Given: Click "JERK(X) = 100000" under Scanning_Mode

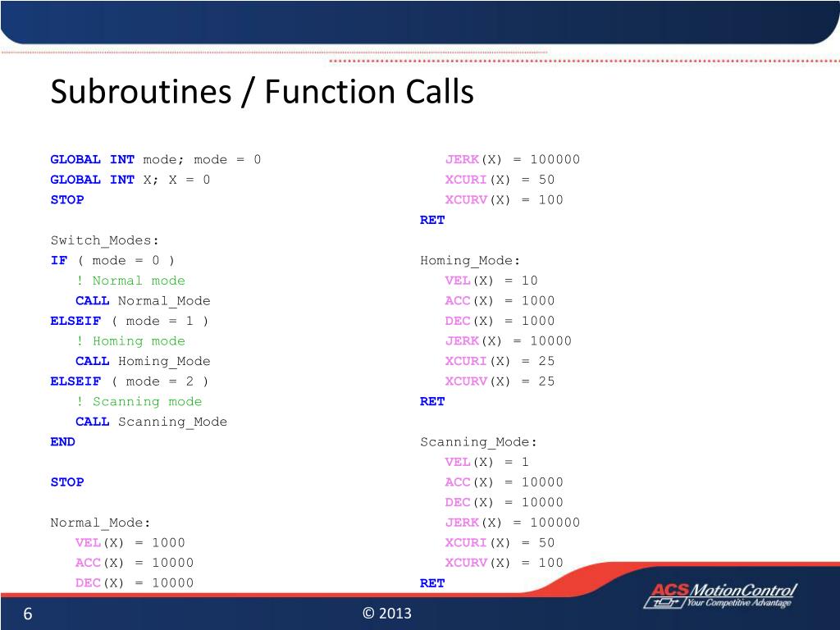Looking at the screenshot, I should (x=512, y=523).
